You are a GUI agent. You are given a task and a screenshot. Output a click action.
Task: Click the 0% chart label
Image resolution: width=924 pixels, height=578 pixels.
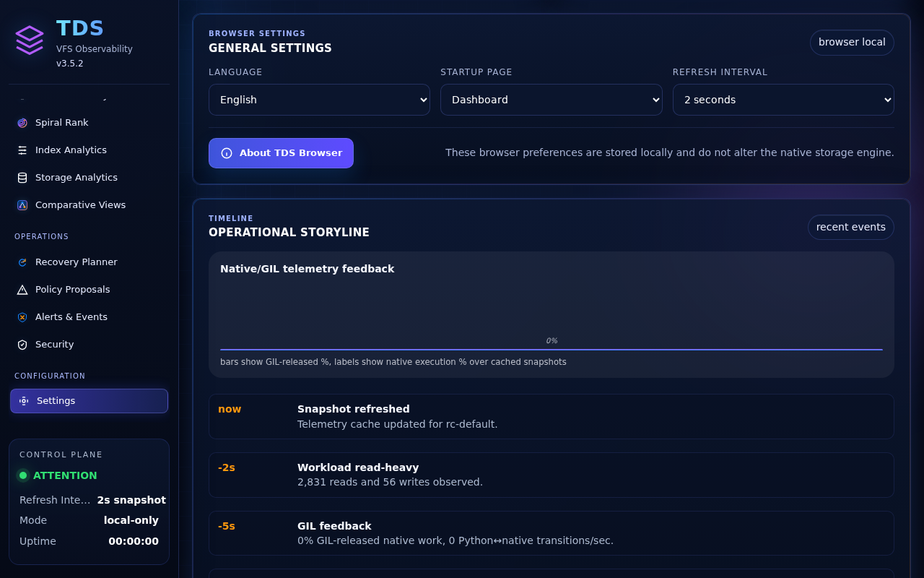click(x=552, y=341)
